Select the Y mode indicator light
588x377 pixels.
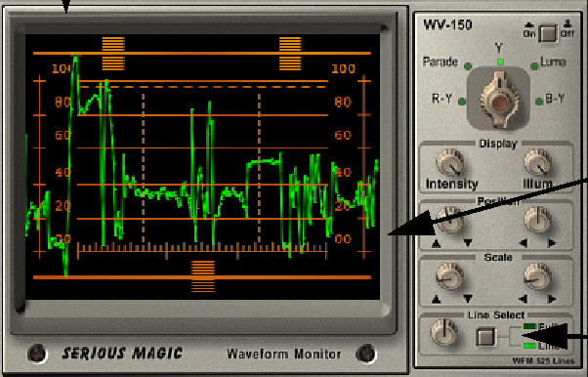(x=500, y=62)
